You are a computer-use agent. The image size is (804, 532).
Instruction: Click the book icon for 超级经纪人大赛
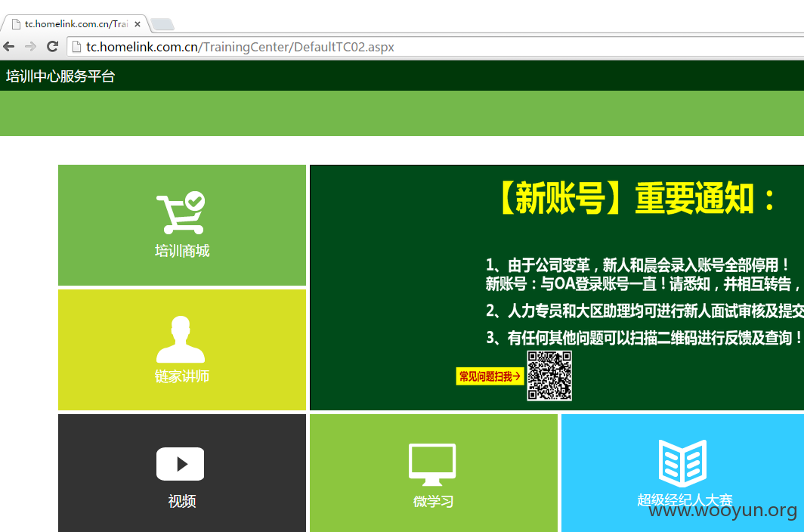point(683,463)
